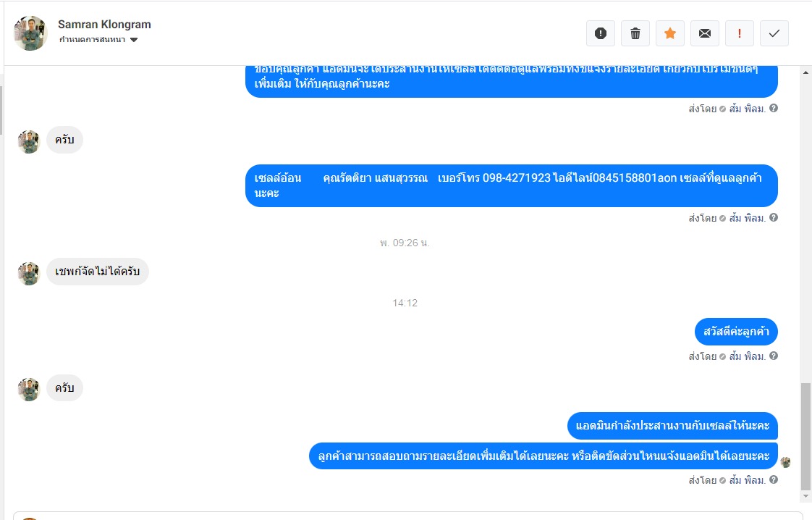Screen dimensions: 812x520
Task: Click the chat scrollbar thumb
Action: point(805,437)
